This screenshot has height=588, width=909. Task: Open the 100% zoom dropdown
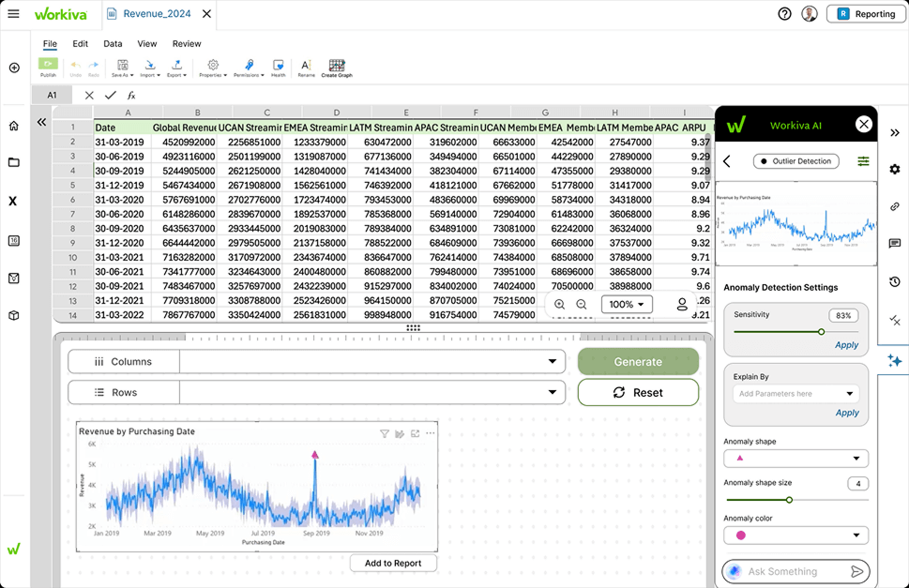click(x=627, y=304)
